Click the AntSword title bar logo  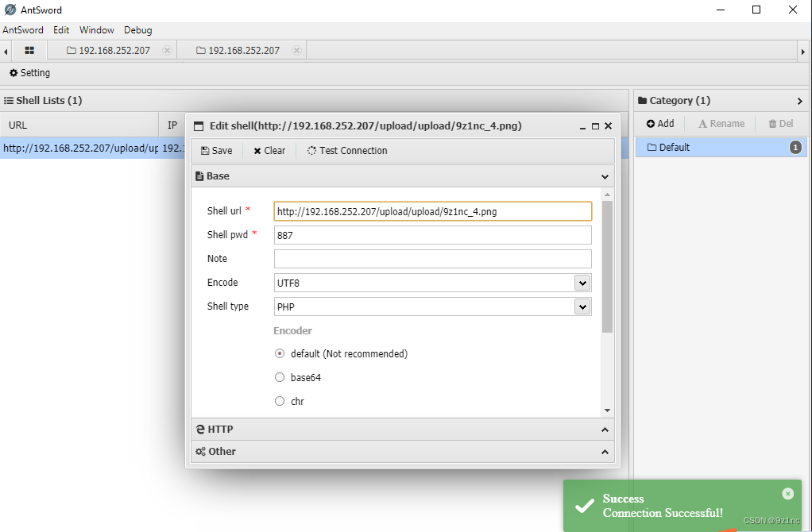click(10, 10)
